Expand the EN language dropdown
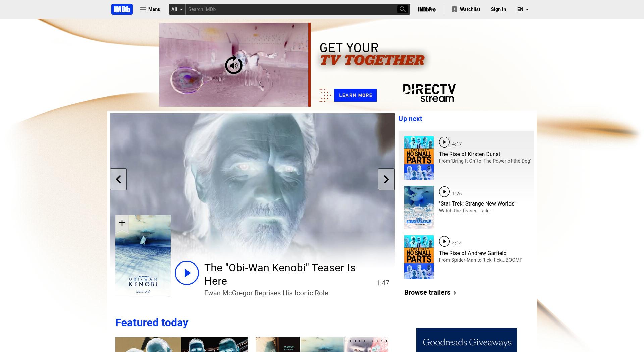 tap(523, 9)
